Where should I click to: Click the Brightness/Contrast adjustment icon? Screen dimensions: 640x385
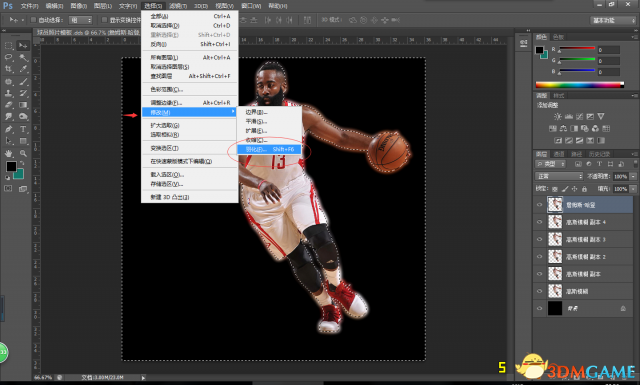[x=558, y=116]
